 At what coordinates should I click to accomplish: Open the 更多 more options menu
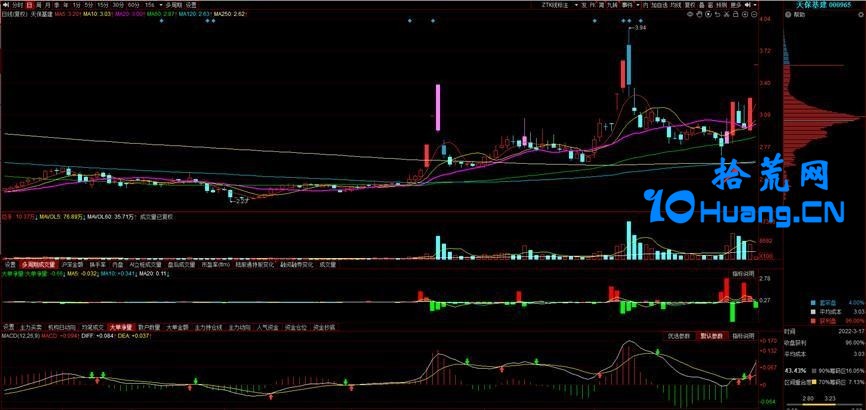pos(736,5)
